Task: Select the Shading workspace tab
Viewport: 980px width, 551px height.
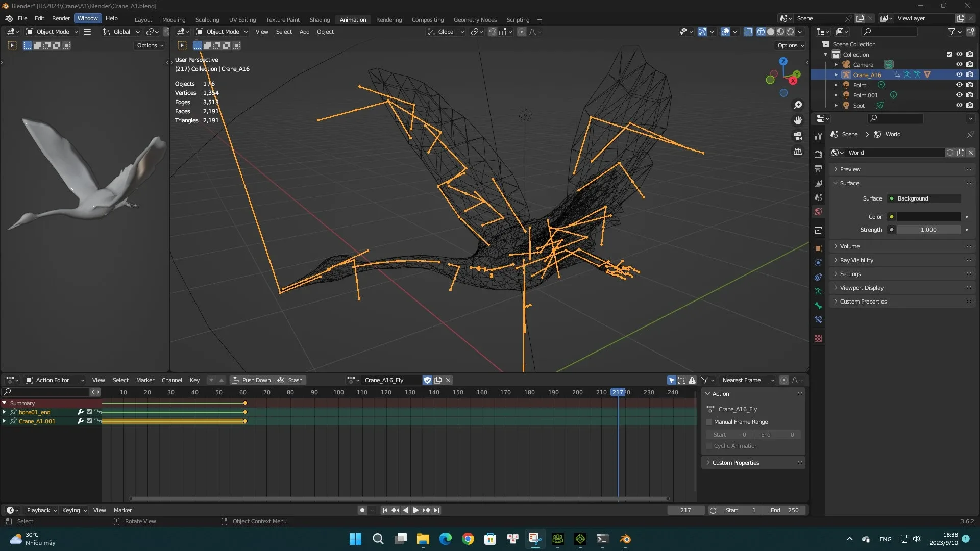Action: 319,19
